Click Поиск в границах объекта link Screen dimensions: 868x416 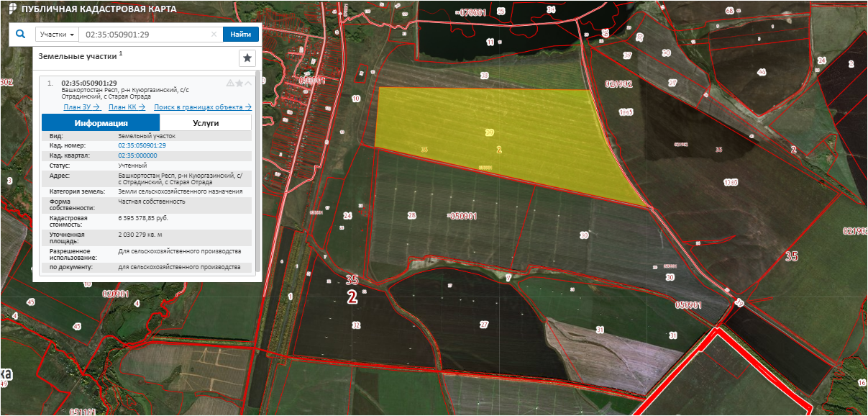pos(203,107)
